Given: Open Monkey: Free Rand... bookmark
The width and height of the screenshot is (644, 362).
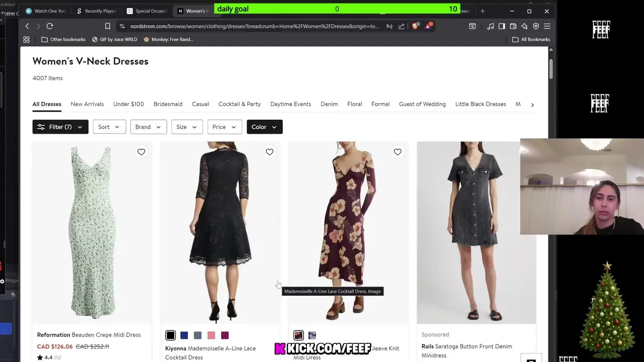Looking at the screenshot, I should pyautogui.click(x=168, y=39).
